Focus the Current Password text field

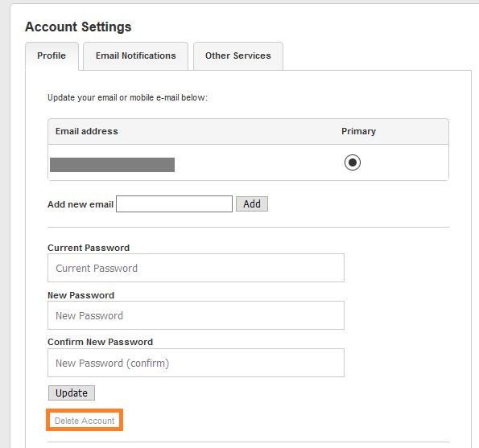(196, 268)
